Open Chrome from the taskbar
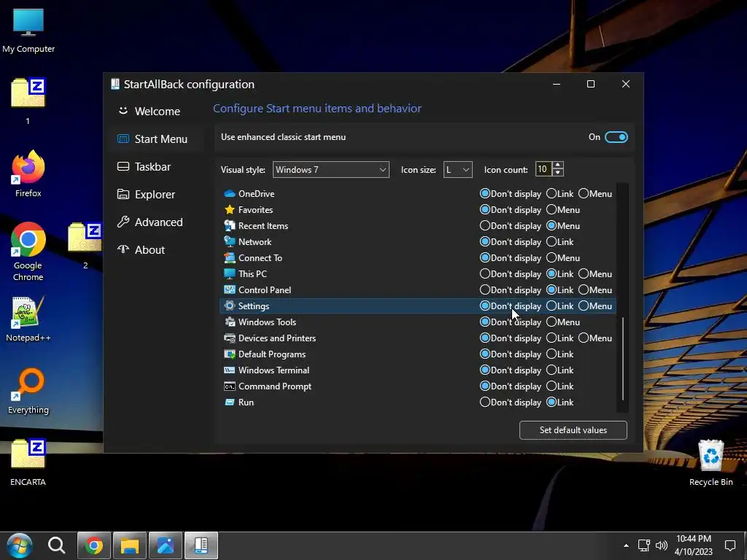 coord(94,545)
